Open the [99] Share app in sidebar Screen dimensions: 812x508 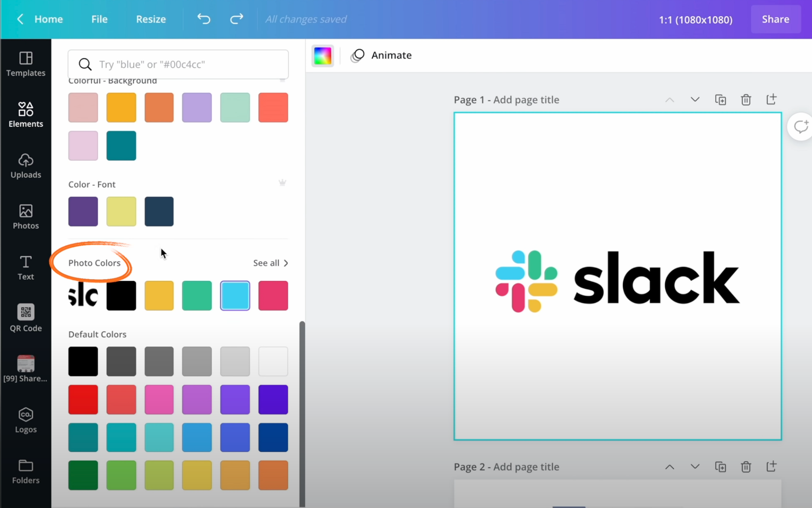pyautogui.click(x=26, y=369)
